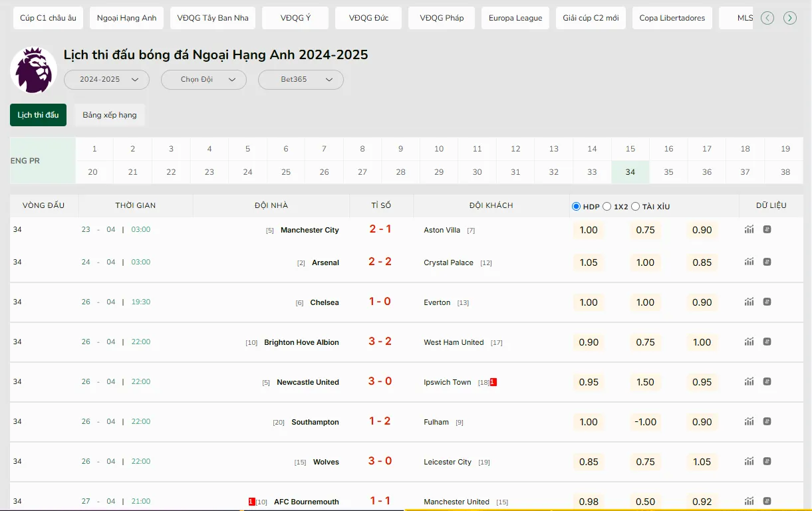This screenshot has height=511, width=812.
Task: Click the compare arrows icon for Newcastle United row
Action: (767, 381)
